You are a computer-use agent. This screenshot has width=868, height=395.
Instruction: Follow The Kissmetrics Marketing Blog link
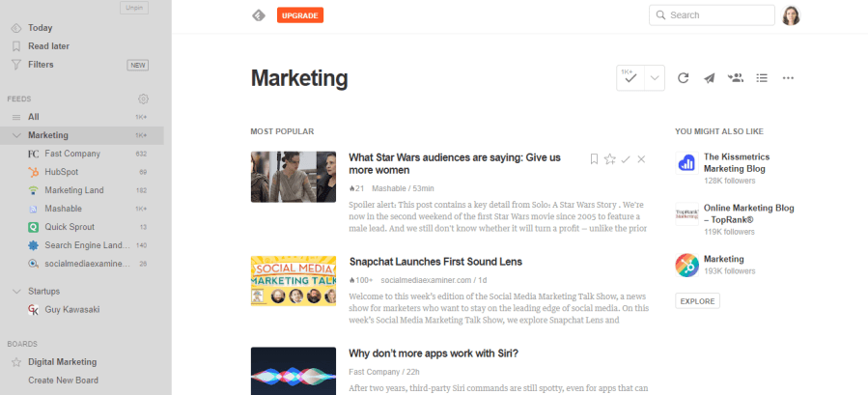(737, 163)
